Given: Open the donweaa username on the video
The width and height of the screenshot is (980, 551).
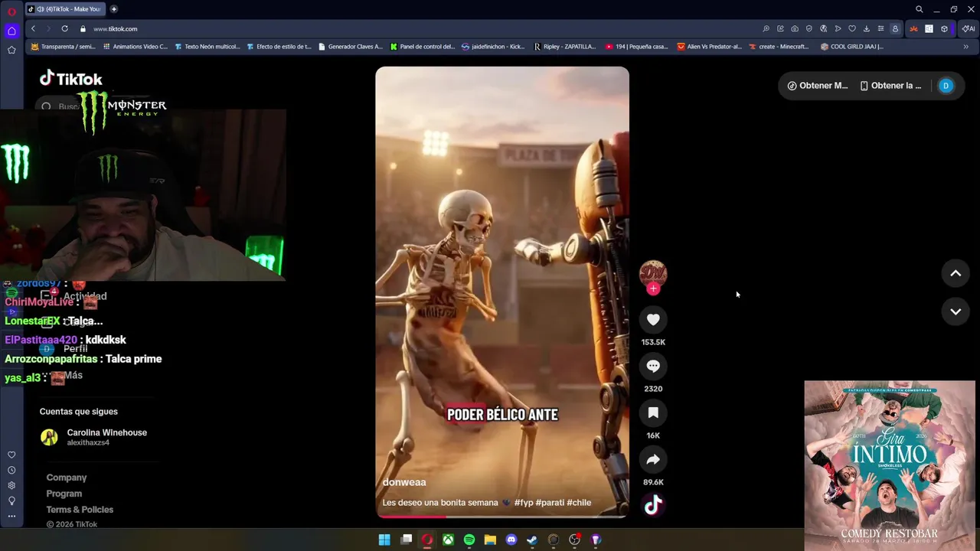Looking at the screenshot, I should pyautogui.click(x=404, y=482).
